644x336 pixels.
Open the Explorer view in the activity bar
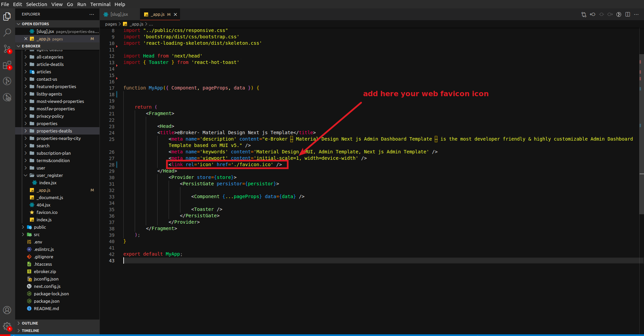7,16
